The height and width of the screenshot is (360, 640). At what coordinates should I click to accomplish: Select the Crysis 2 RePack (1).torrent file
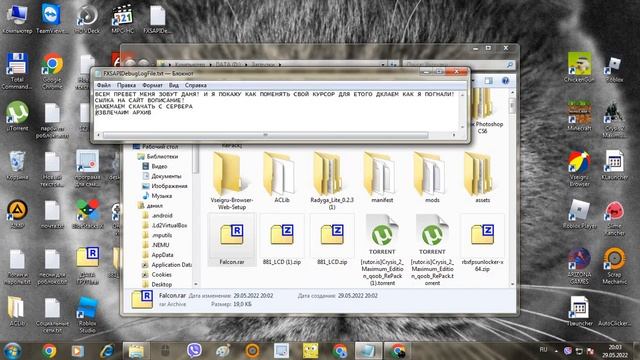382,250
